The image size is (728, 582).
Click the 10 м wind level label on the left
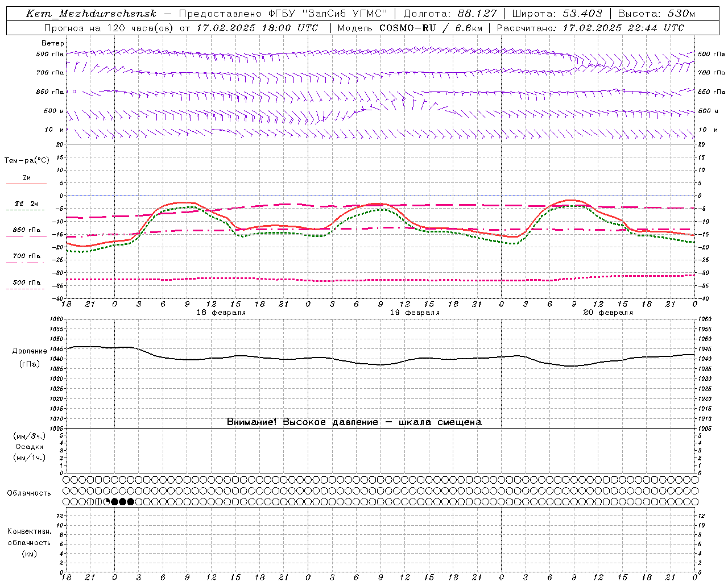[x=53, y=130]
